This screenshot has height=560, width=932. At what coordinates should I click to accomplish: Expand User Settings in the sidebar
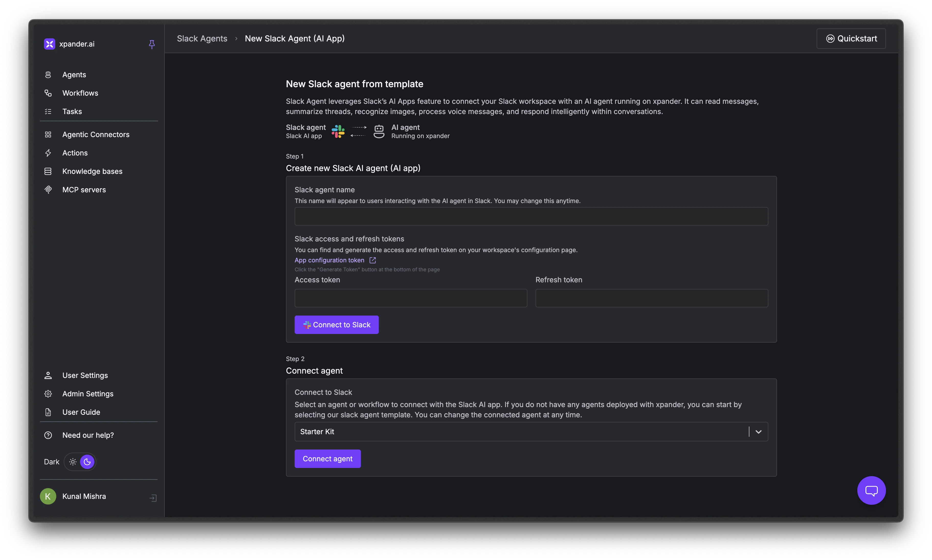point(85,375)
